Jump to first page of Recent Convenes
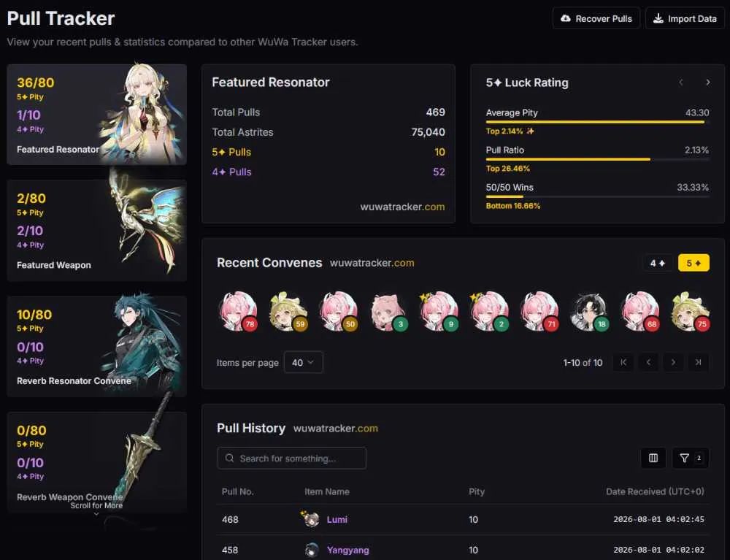 pos(623,362)
